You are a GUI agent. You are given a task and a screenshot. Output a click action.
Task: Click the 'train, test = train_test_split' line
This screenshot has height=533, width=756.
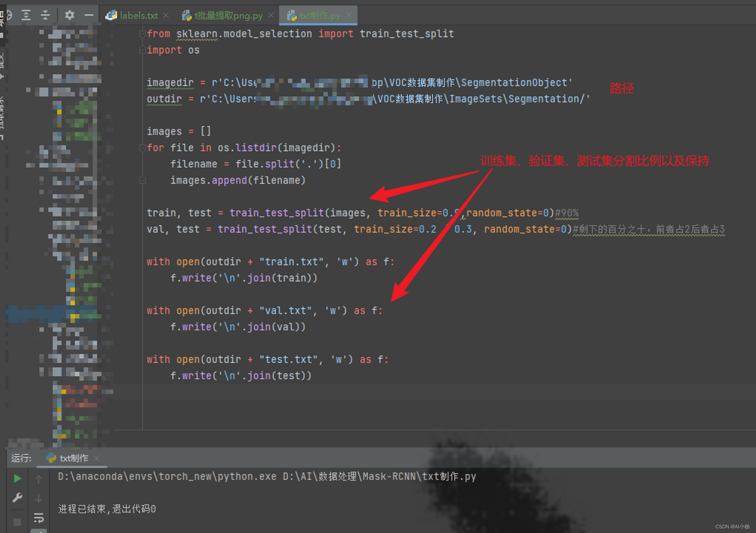point(350,213)
